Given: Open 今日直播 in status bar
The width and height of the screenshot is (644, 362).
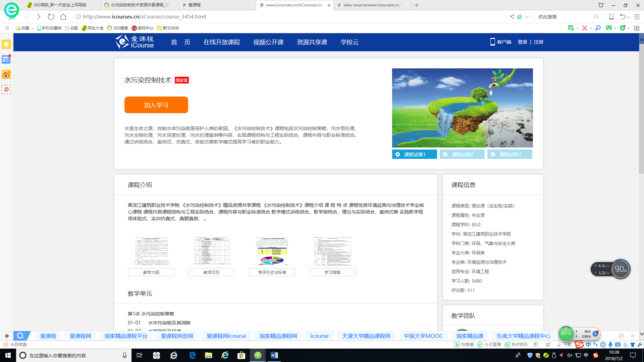Looking at the screenshot, I should pos(489,345).
